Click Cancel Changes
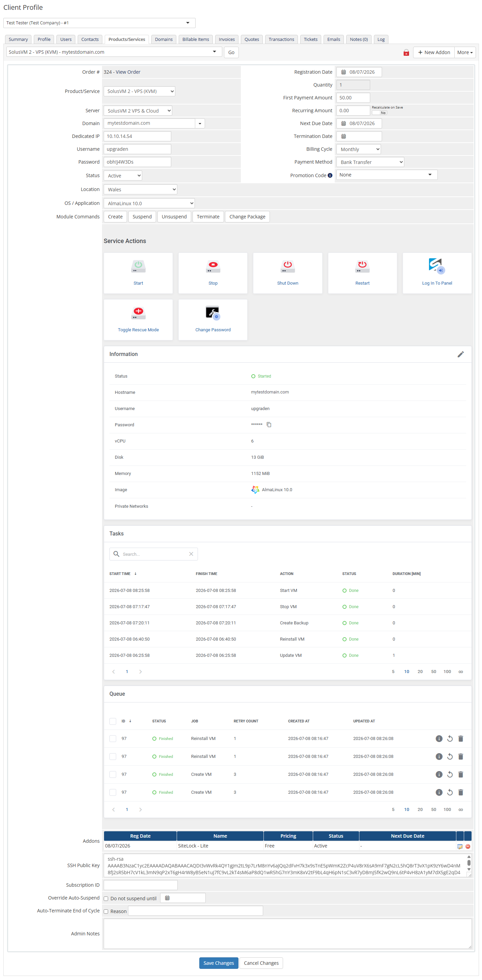This screenshot has width=482, height=980. point(261,962)
